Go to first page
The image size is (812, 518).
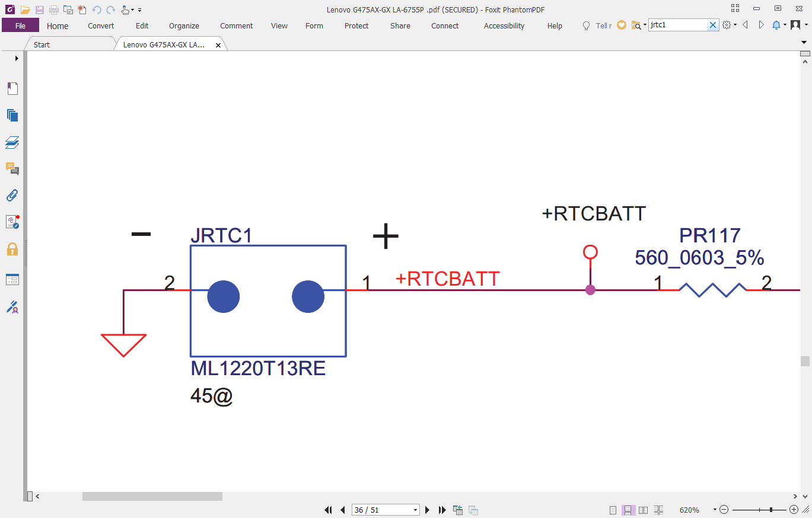pyautogui.click(x=328, y=510)
